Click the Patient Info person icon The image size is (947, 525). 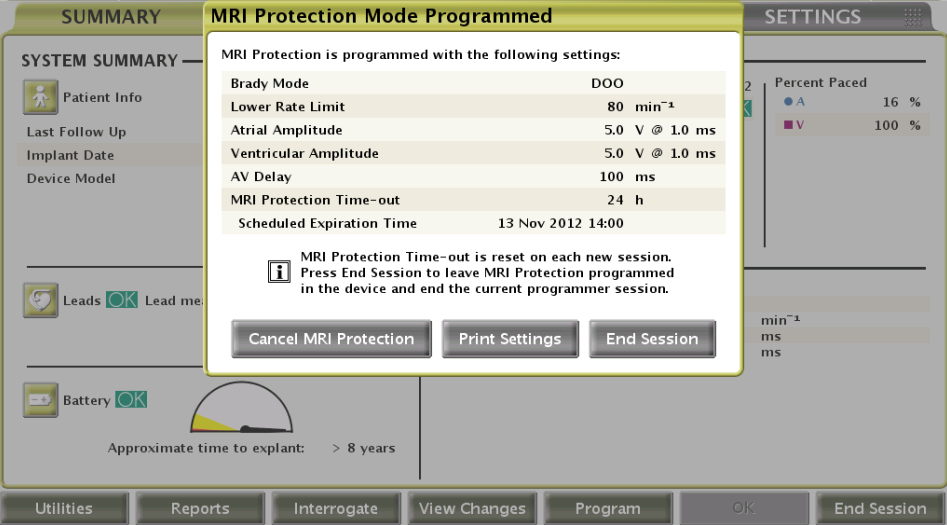click(x=40, y=98)
